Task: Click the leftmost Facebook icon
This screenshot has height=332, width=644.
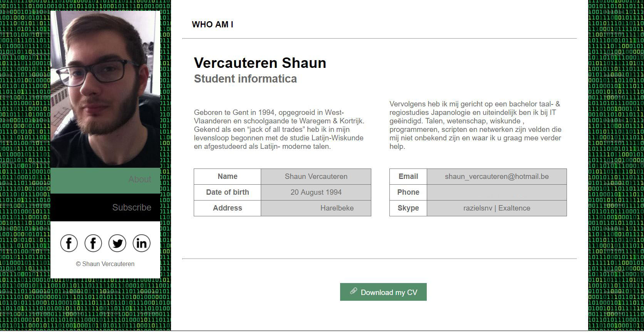Action: point(69,243)
